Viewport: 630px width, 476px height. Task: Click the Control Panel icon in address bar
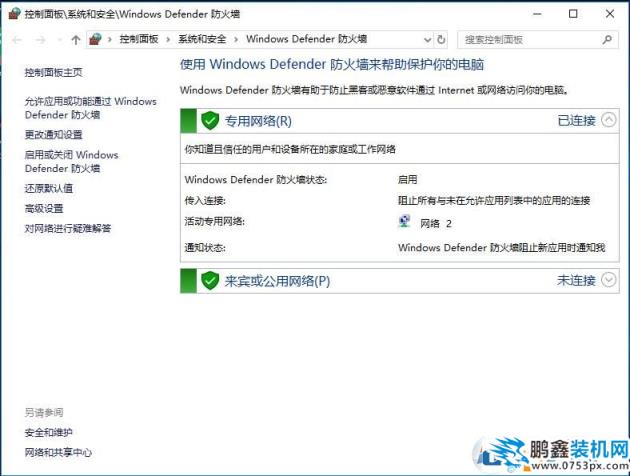[95, 39]
